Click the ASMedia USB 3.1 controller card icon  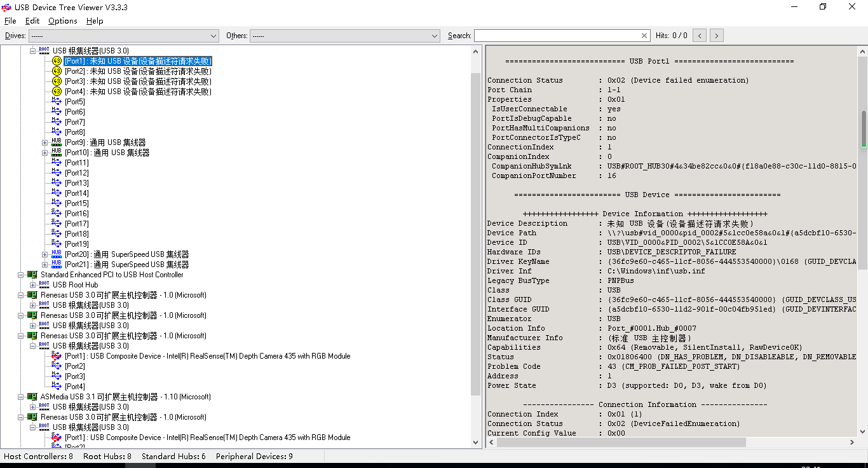tap(32, 397)
